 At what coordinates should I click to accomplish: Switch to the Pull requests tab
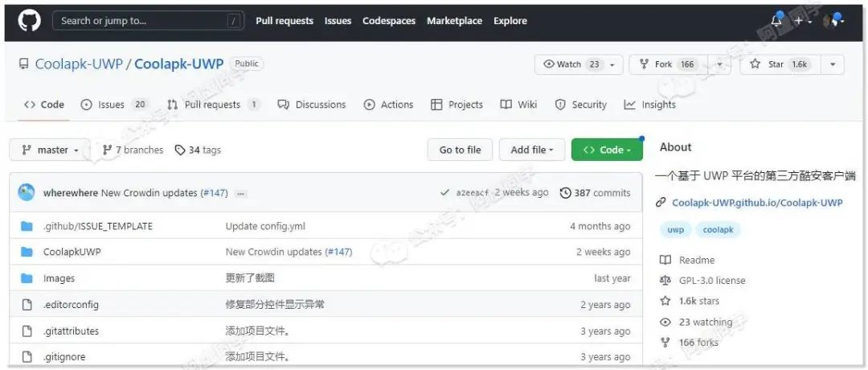tap(213, 105)
